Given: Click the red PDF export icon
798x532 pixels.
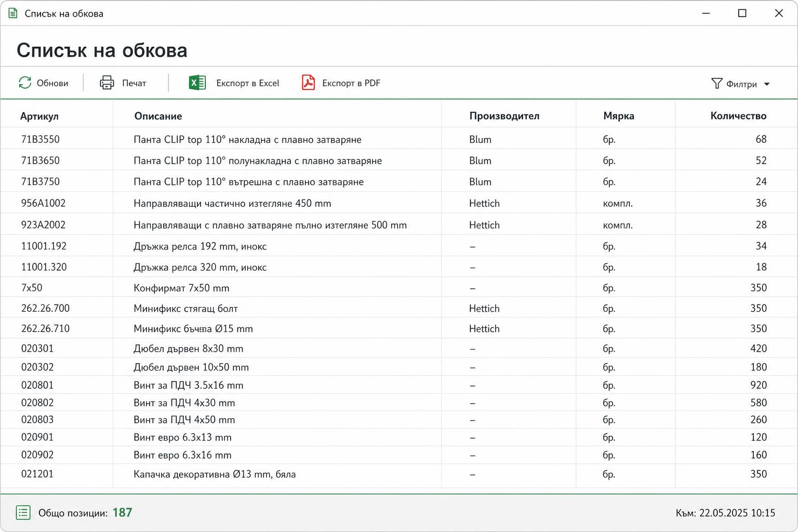Looking at the screenshot, I should coord(308,83).
